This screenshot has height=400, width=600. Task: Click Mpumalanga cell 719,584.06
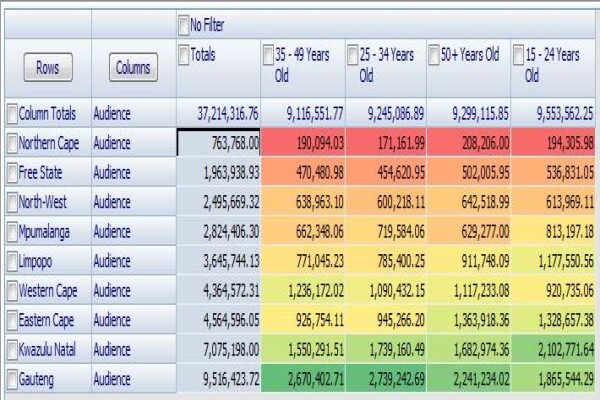click(x=386, y=231)
